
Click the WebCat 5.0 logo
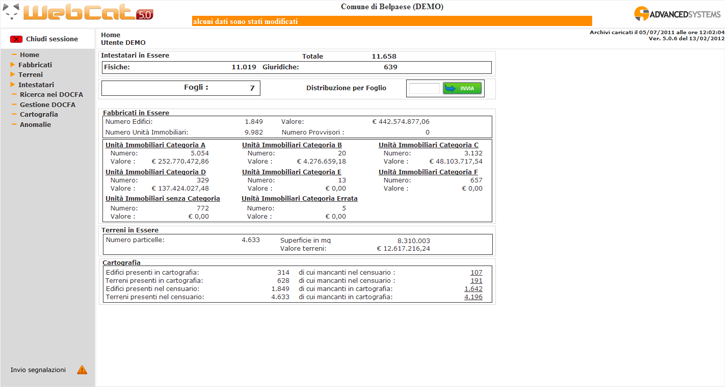79,12
